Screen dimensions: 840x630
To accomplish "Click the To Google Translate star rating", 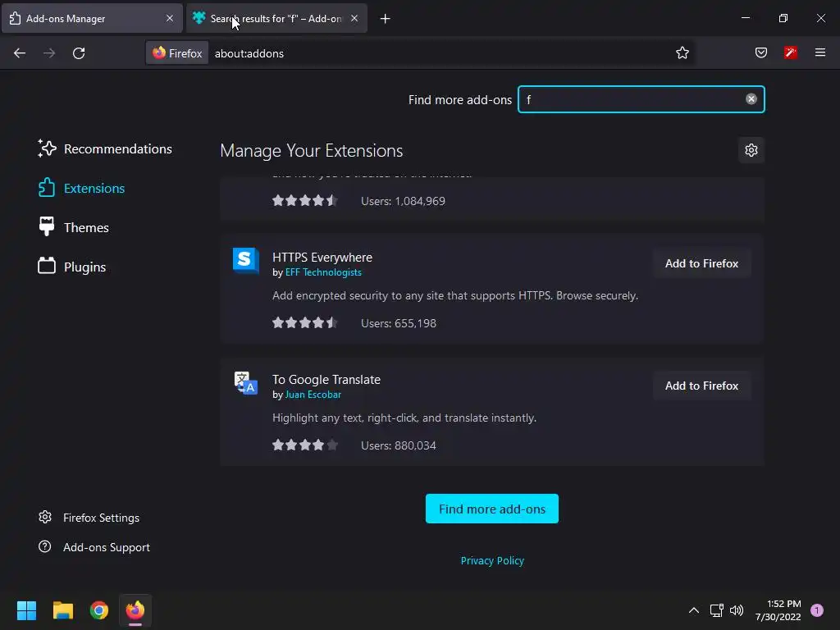I will click(305, 445).
